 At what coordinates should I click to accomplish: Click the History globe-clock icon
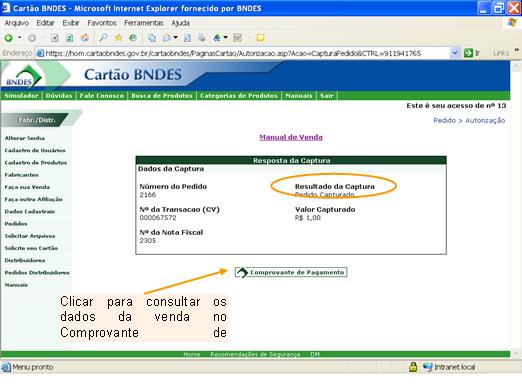133,38
